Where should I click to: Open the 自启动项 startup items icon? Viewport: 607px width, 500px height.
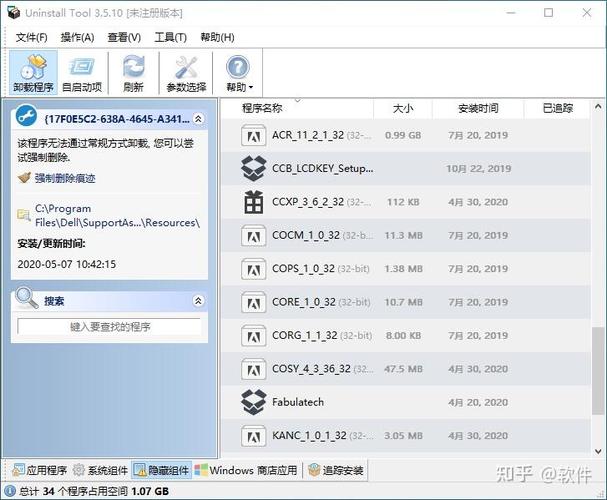[x=82, y=67]
